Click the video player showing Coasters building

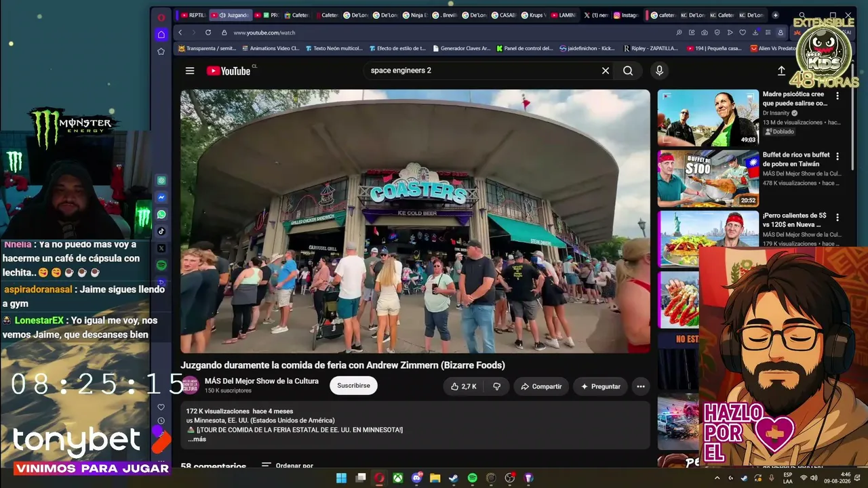click(415, 221)
